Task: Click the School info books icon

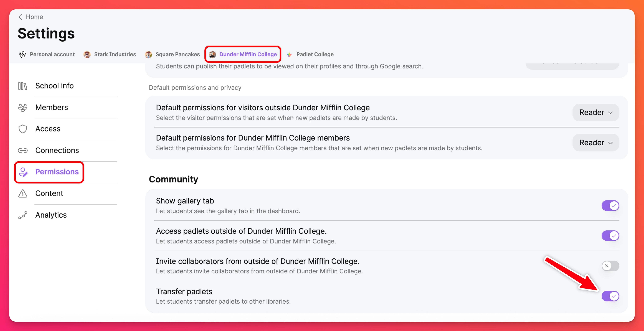Action: coord(23,86)
